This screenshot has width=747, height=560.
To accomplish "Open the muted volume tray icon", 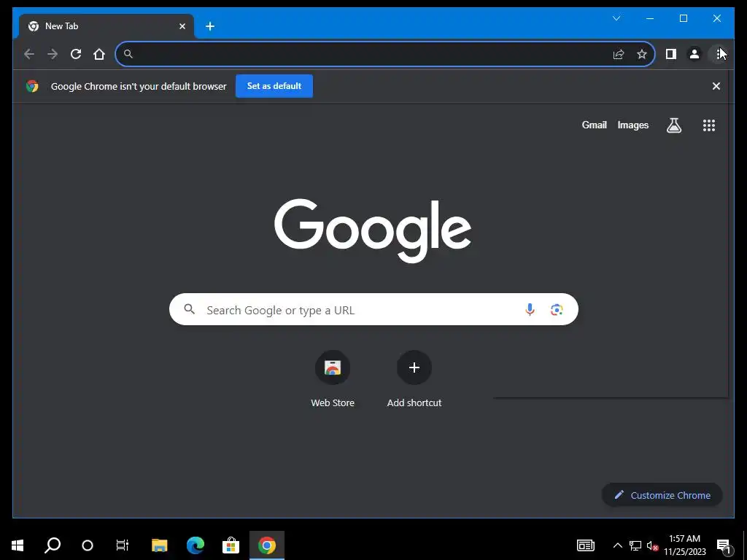I will coord(652,545).
